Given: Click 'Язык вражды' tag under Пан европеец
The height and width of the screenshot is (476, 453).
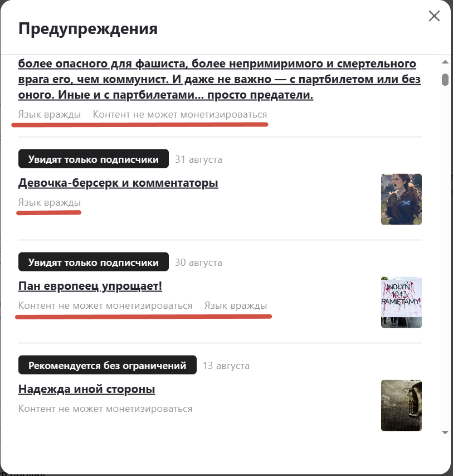Looking at the screenshot, I should (x=236, y=305).
